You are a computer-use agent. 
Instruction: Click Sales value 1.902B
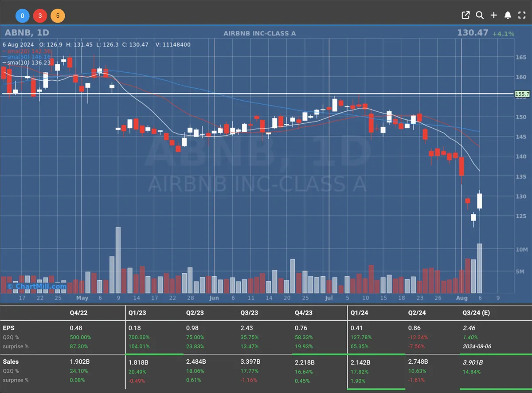point(79,362)
